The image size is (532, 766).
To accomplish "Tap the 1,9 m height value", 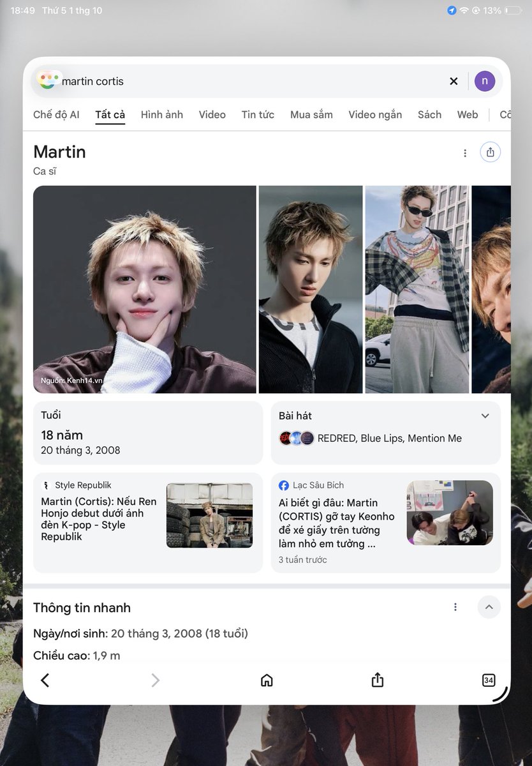I will click(x=107, y=656).
